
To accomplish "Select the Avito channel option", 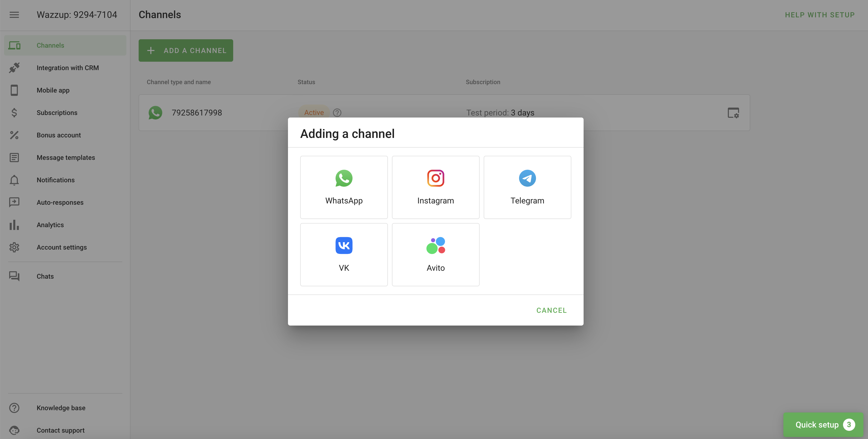I will click(x=435, y=254).
